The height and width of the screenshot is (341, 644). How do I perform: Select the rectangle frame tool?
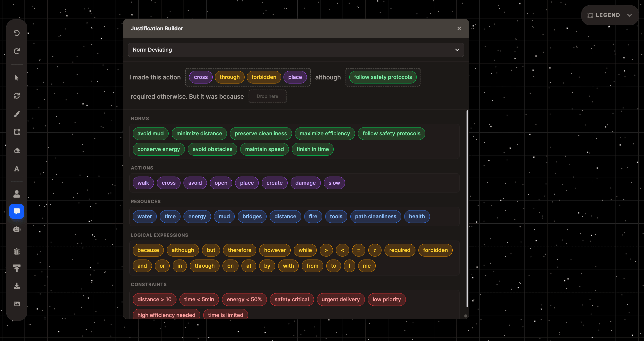[x=17, y=132]
